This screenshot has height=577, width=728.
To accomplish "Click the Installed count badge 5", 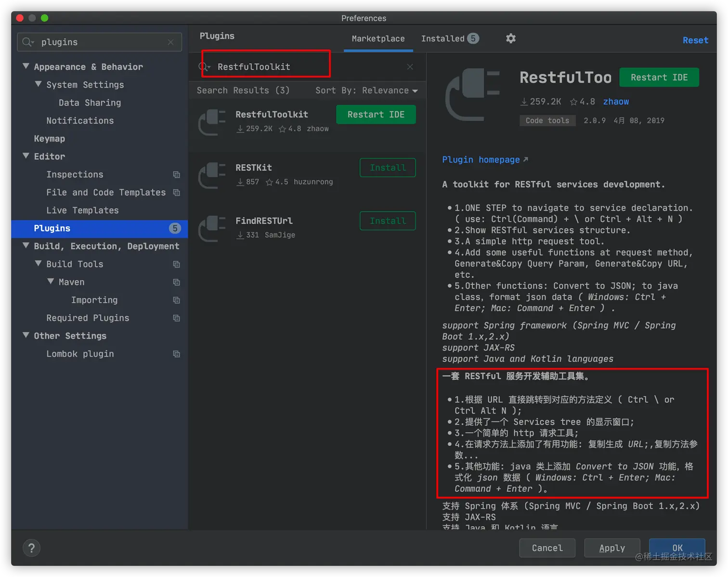I will tap(473, 38).
